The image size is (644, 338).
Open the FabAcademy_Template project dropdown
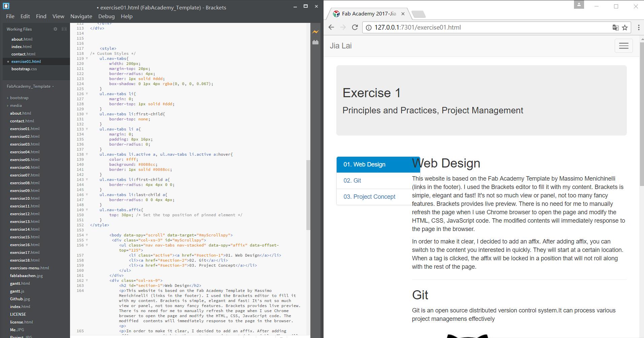(x=30, y=86)
